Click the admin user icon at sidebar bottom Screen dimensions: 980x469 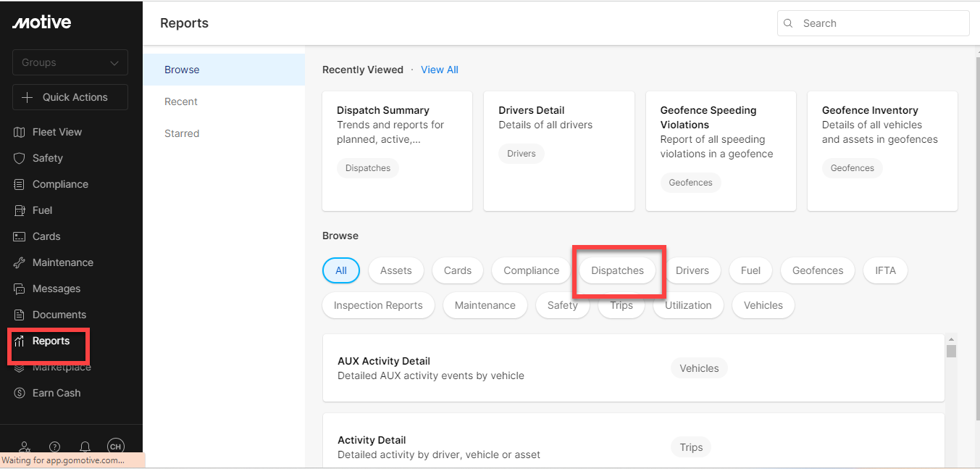click(25, 447)
